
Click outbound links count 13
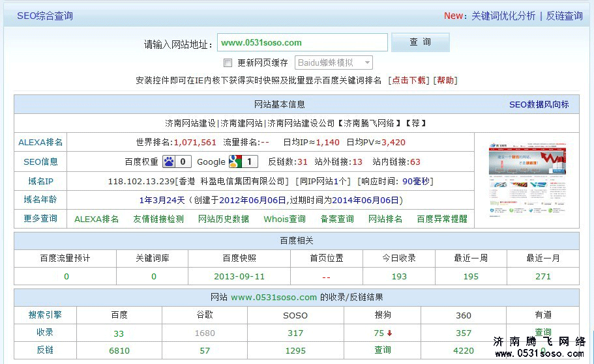[x=357, y=162]
